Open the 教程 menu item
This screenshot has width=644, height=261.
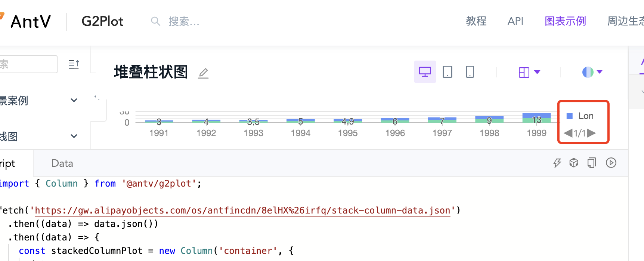476,21
